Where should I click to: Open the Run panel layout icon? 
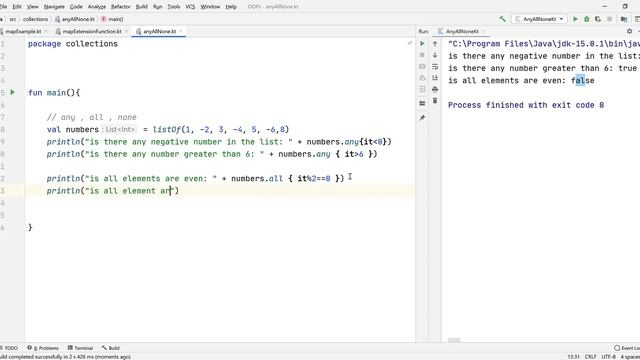tap(422, 103)
